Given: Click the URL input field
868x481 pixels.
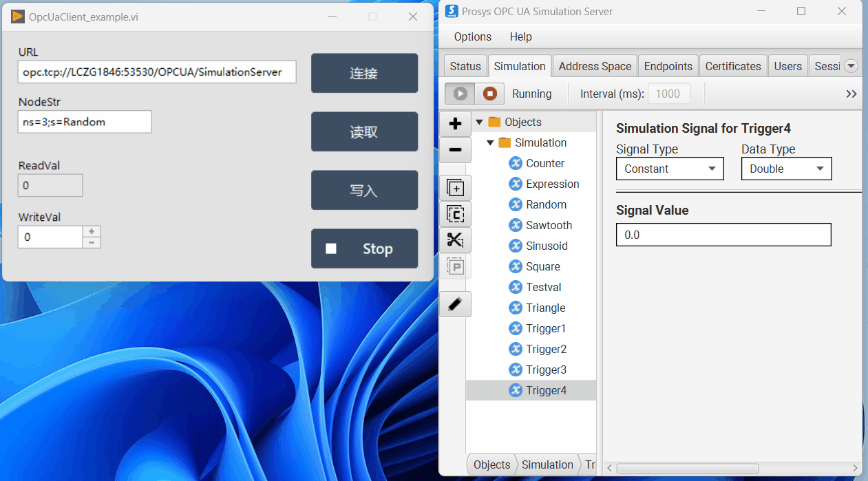Looking at the screenshot, I should [x=157, y=72].
